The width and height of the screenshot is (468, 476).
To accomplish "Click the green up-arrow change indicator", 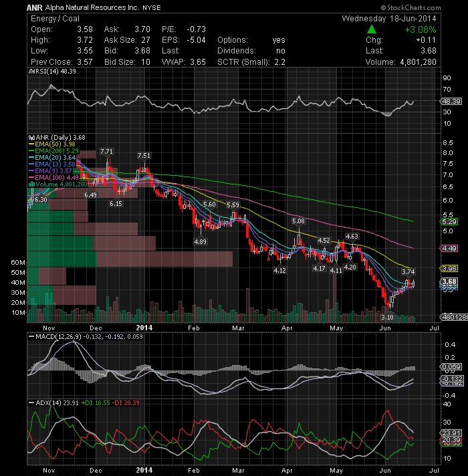I will pyautogui.click(x=372, y=29).
